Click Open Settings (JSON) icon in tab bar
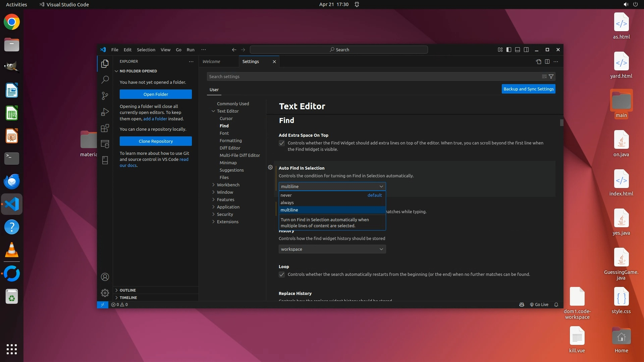This screenshot has width=644, height=362. (538, 62)
